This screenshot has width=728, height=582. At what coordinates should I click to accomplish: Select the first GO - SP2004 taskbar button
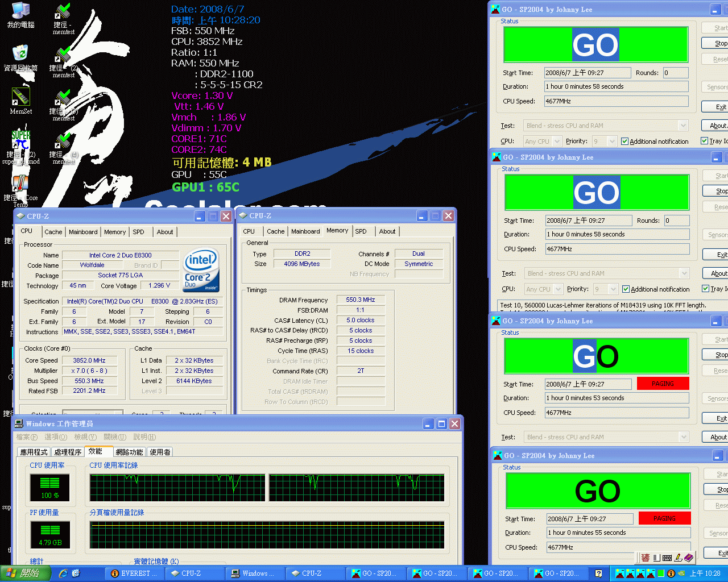click(377, 573)
